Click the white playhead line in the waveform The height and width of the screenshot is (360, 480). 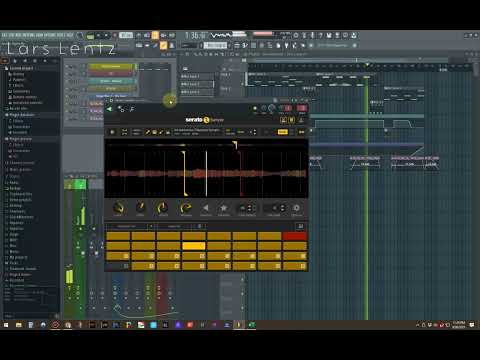pyautogui.click(x=206, y=173)
